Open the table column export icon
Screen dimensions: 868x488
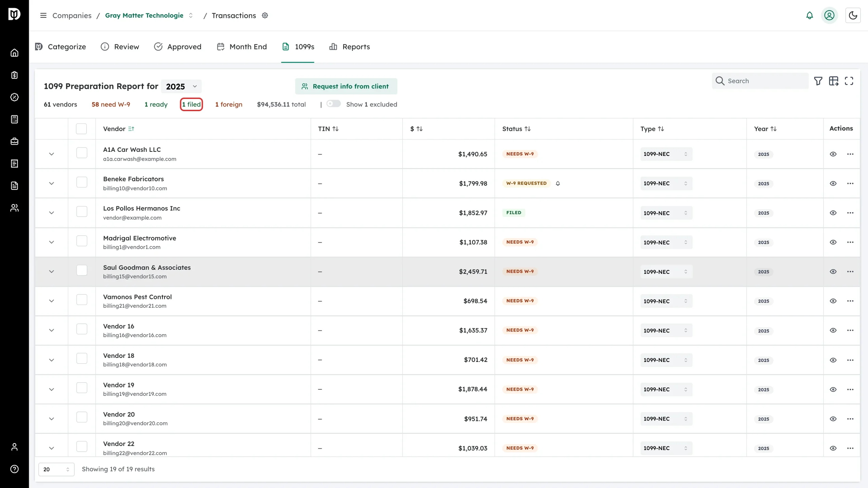[833, 81]
